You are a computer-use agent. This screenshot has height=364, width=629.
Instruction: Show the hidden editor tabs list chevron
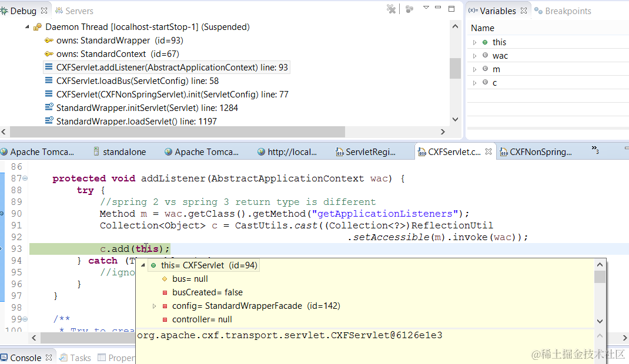595,150
